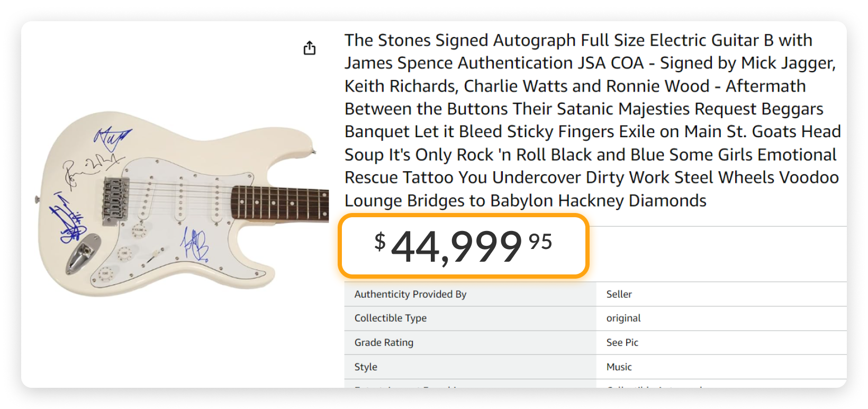Click the 'Style' attribute label

(365, 367)
